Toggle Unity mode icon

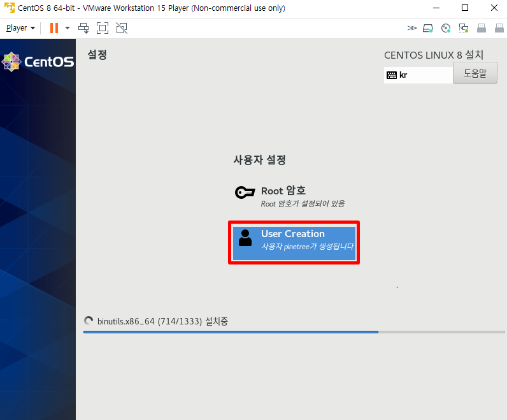point(122,28)
